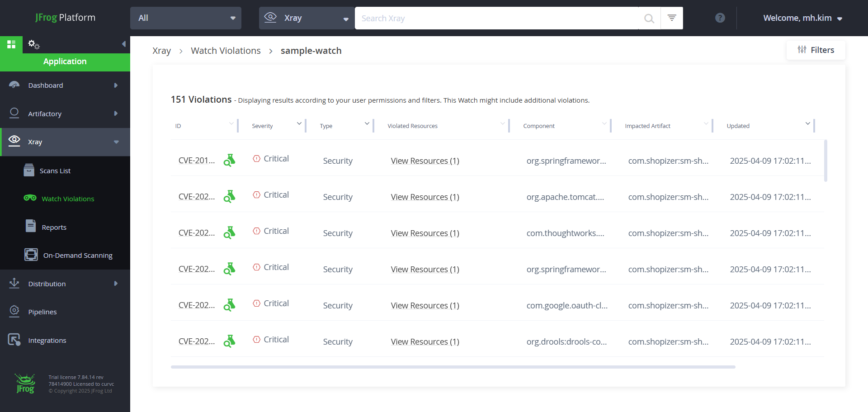Expand the Artifactory submenu arrow
This screenshot has height=412, width=868.
(x=116, y=114)
